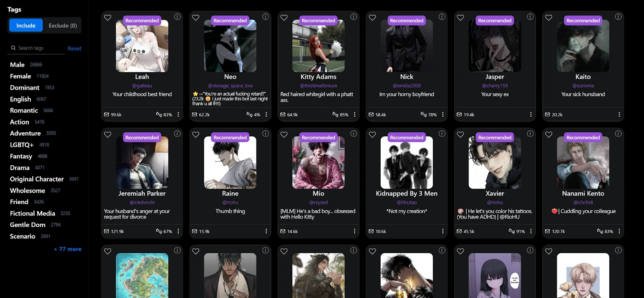Favorite the Nick character card
644x298 pixels.
[x=372, y=18]
